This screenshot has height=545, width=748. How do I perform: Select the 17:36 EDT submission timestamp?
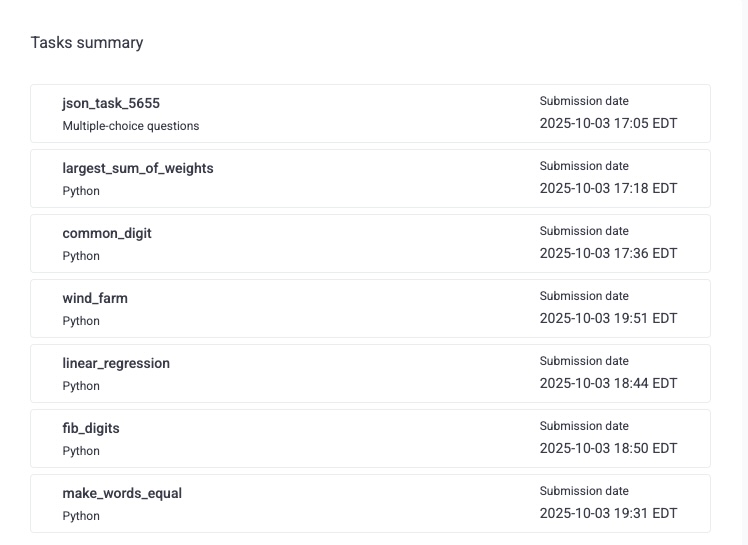click(608, 254)
